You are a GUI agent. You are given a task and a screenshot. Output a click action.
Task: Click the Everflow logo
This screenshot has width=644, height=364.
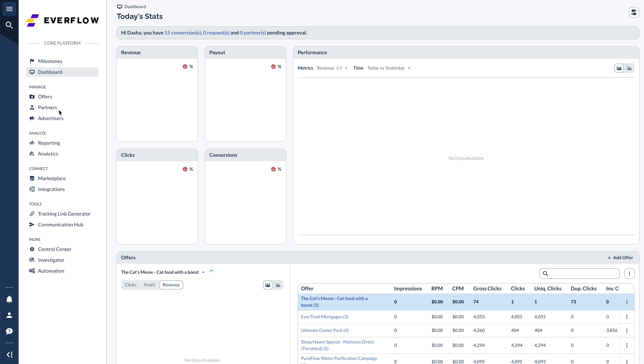point(63,20)
